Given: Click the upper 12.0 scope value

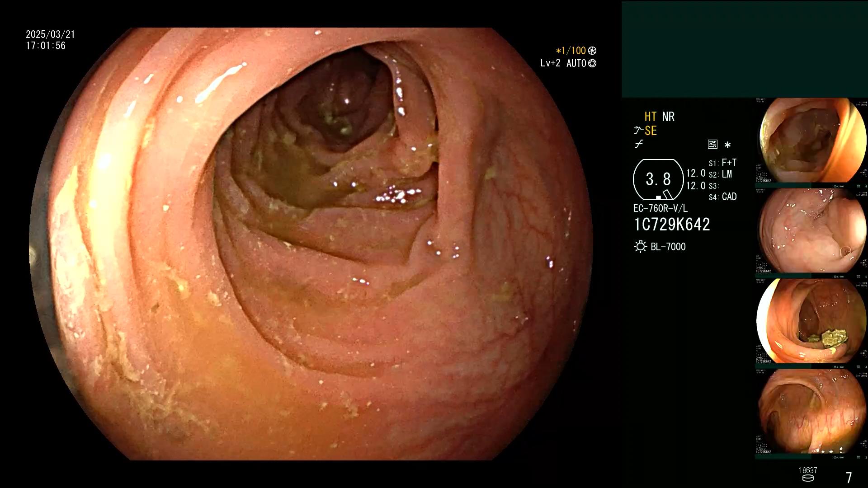Looking at the screenshot, I should [x=696, y=174].
